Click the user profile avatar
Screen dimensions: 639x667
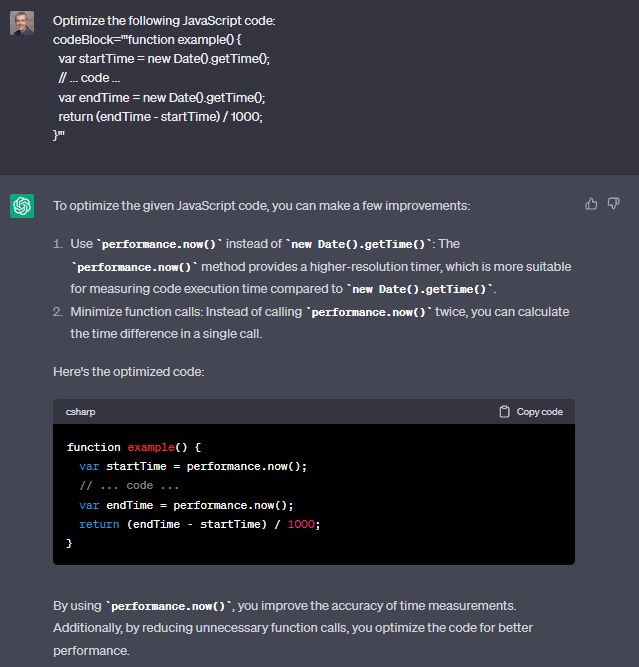click(x=22, y=23)
